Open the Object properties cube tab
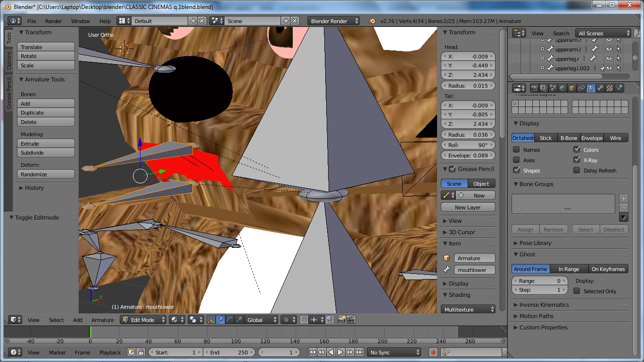Image resolution: width=644 pixels, height=362 pixels. pos(571,88)
